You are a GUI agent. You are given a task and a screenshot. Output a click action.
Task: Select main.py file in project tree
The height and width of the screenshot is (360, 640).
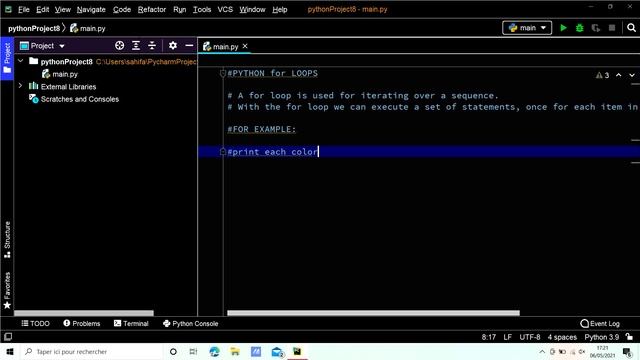60,74
